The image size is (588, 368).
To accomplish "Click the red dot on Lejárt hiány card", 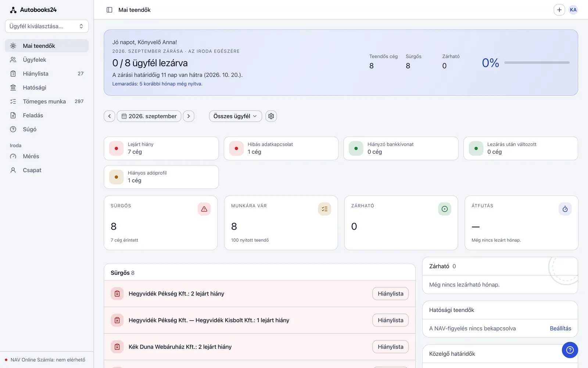I will pos(116,149).
